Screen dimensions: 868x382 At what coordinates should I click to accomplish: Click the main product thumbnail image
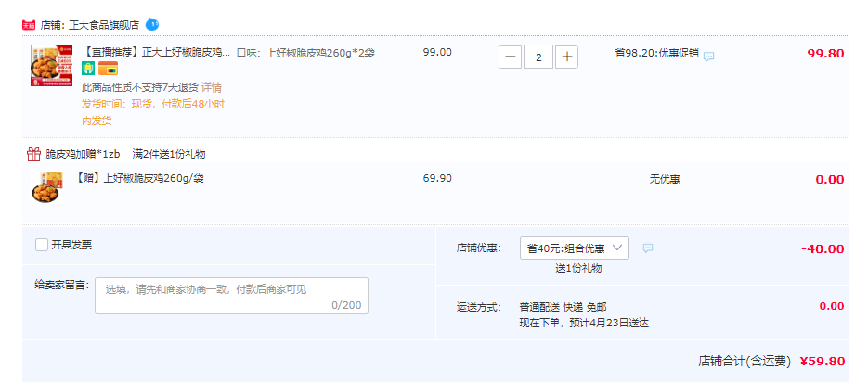pos(51,65)
